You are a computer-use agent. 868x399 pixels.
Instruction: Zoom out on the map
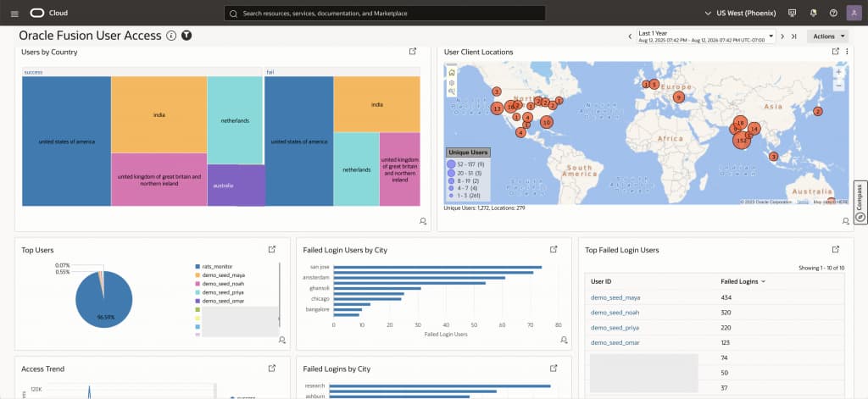click(838, 86)
